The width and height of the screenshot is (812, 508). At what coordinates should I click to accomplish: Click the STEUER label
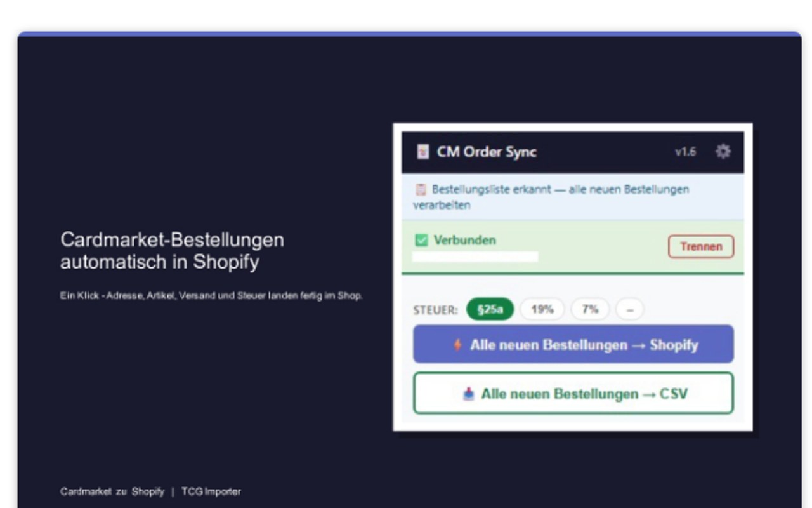pyautogui.click(x=435, y=310)
